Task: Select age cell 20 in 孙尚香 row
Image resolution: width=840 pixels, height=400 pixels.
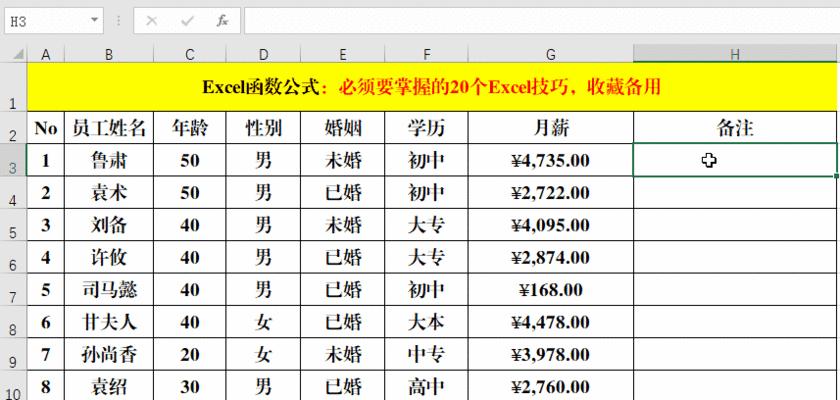Action: (x=190, y=354)
